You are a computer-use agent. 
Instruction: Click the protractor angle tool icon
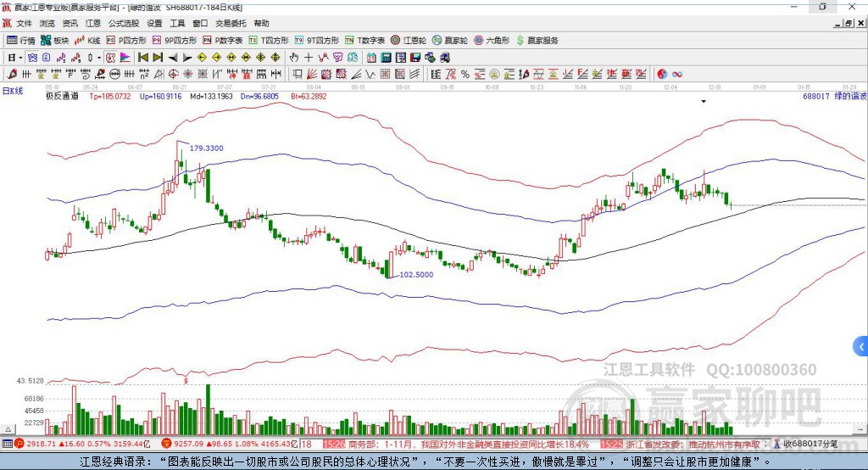[x=159, y=74]
